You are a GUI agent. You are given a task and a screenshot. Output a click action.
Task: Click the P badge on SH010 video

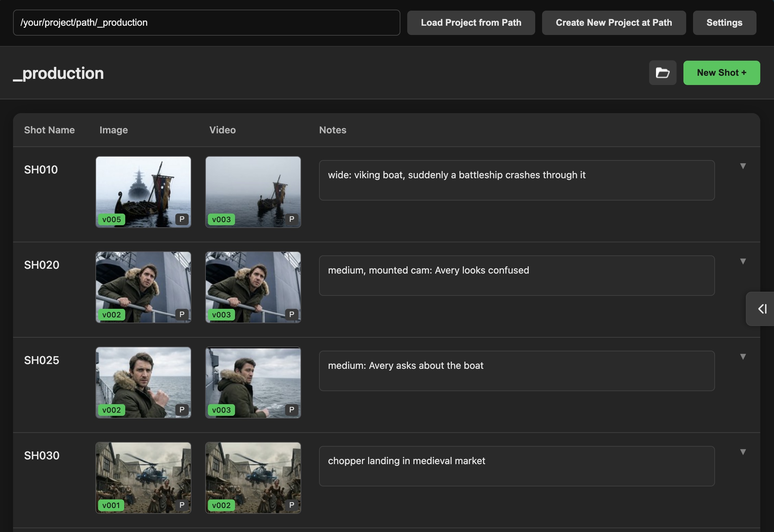tap(292, 219)
